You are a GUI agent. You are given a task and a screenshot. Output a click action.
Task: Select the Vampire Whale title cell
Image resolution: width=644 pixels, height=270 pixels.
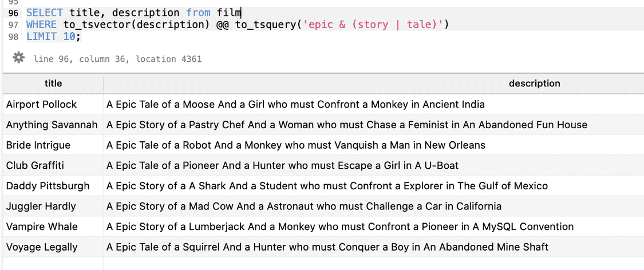42,227
